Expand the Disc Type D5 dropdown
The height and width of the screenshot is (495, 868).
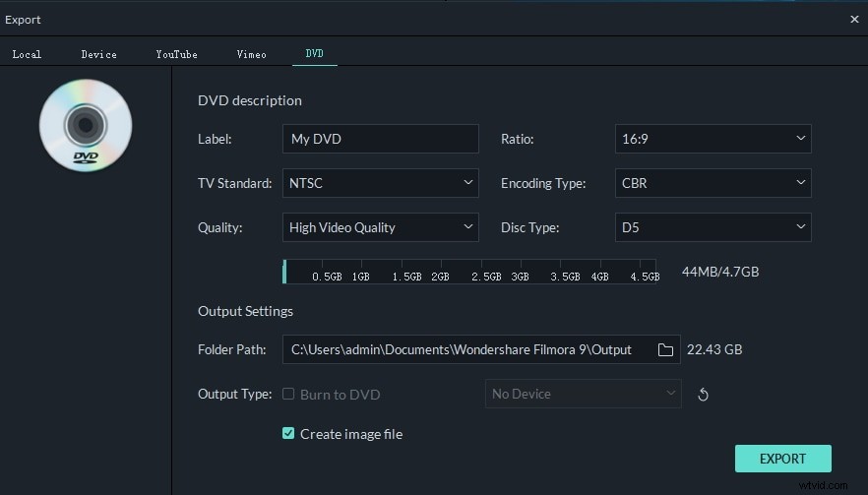coord(713,227)
